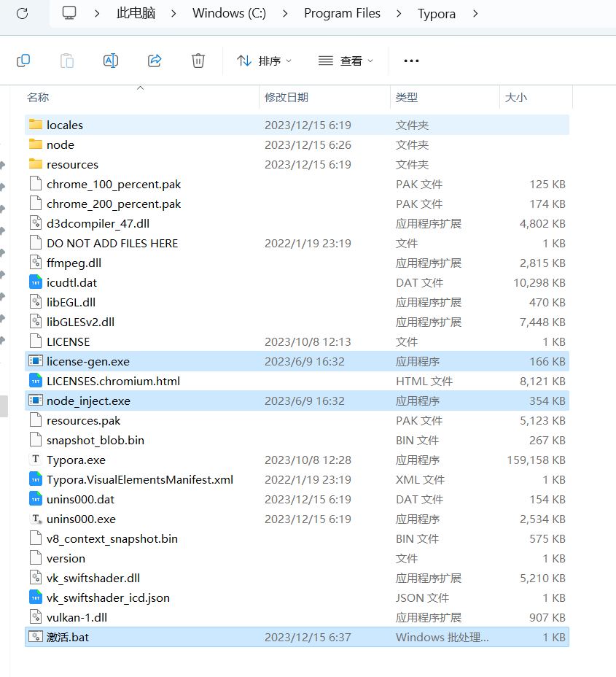Viewport: 616px width, 677px height.
Task: Select chrome_200_percent.pak file
Action: 297,204
